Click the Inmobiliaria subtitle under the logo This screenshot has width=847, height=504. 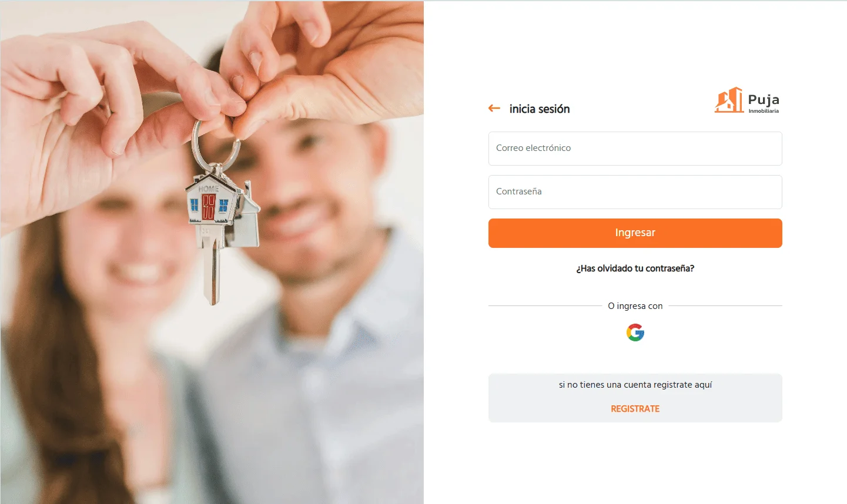coord(764,111)
